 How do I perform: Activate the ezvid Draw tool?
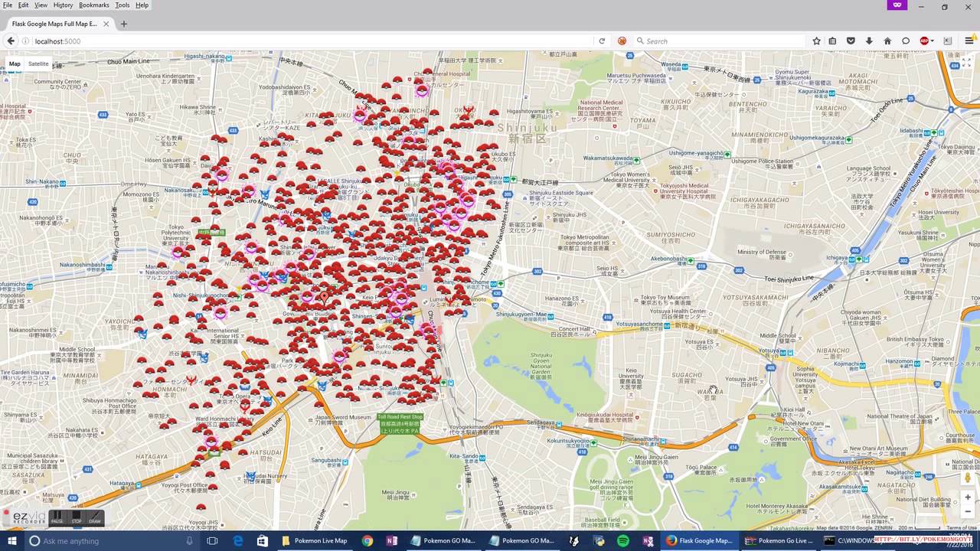coord(95,518)
